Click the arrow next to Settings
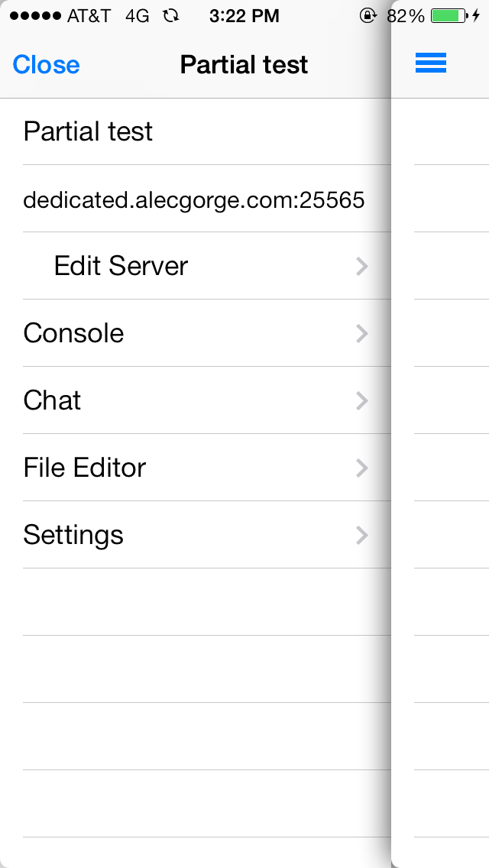The width and height of the screenshot is (489, 868). tap(362, 535)
